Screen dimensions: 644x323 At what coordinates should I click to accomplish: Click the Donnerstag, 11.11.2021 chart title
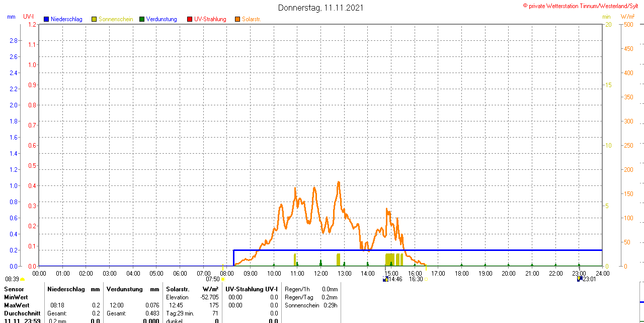(x=321, y=8)
